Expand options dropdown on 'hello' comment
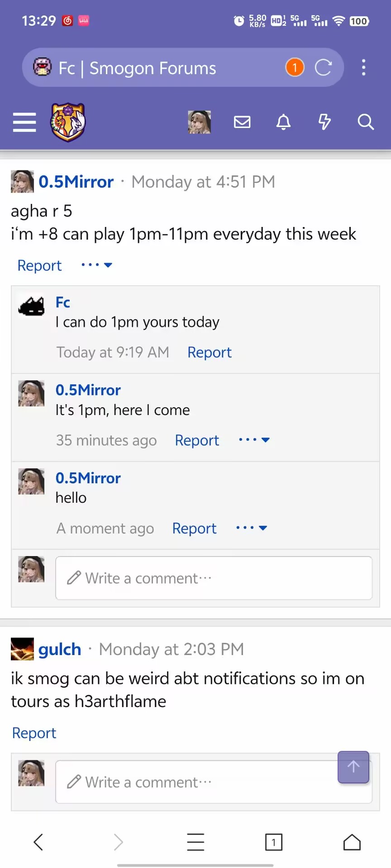The height and width of the screenshot is (868, 391). coord(252,528)
